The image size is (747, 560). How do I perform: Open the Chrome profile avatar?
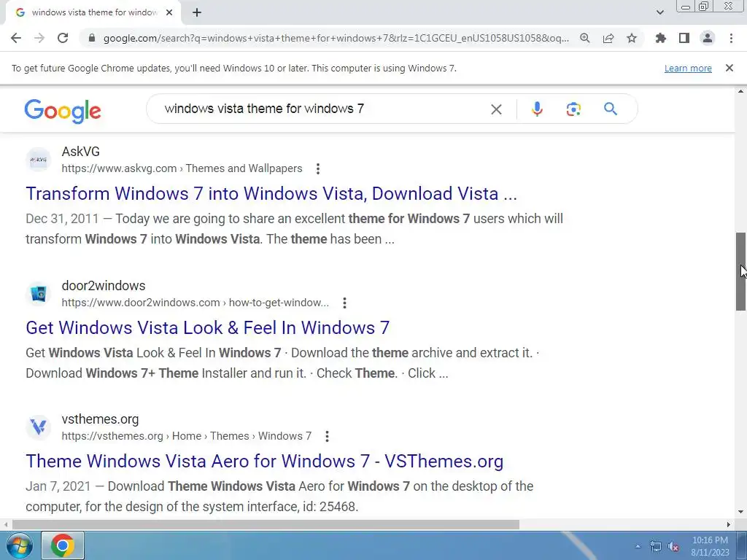tap(708, 38)
